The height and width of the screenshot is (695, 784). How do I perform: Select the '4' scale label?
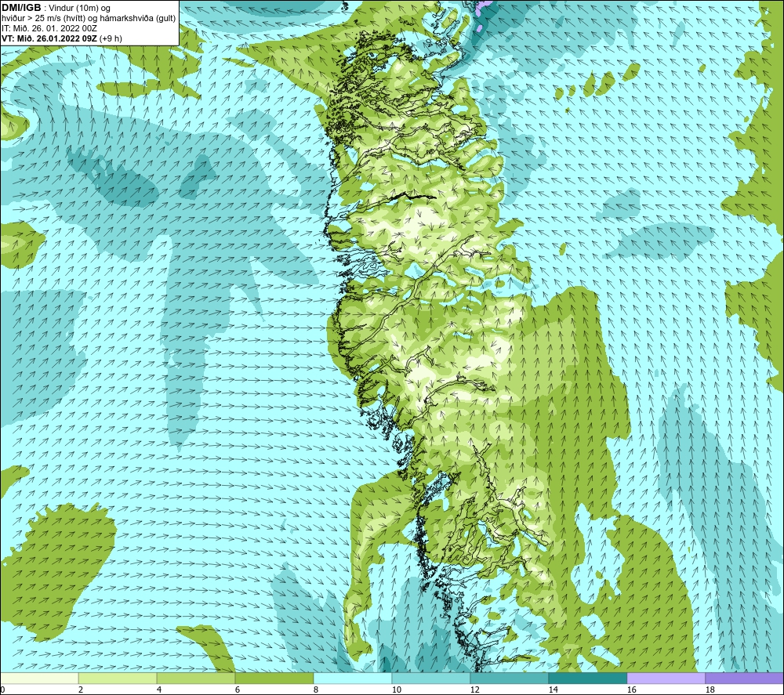pyautogui.click(x=159, y=690)
